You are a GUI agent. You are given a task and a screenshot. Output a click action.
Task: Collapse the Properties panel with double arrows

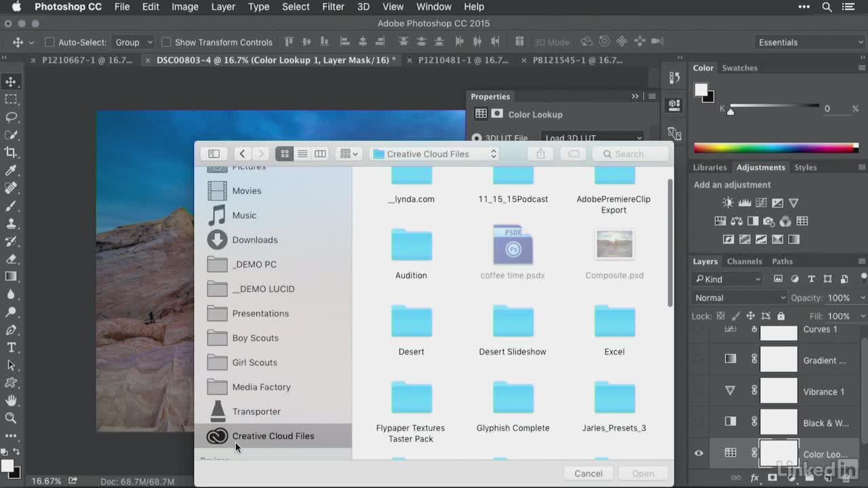[635, 96]
